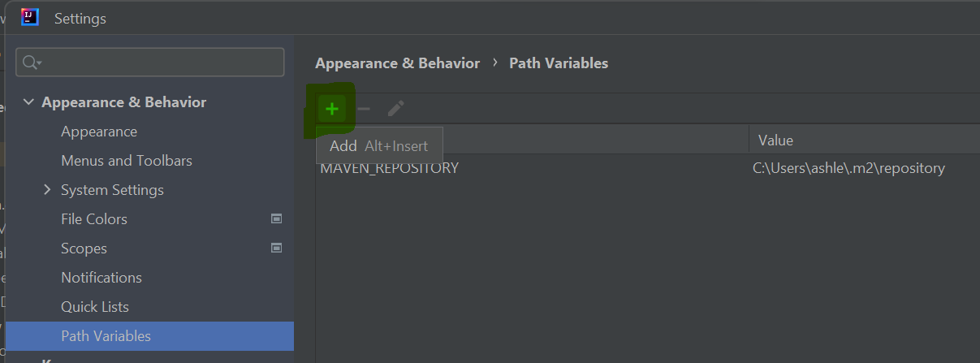Click the Value column header

865,140
